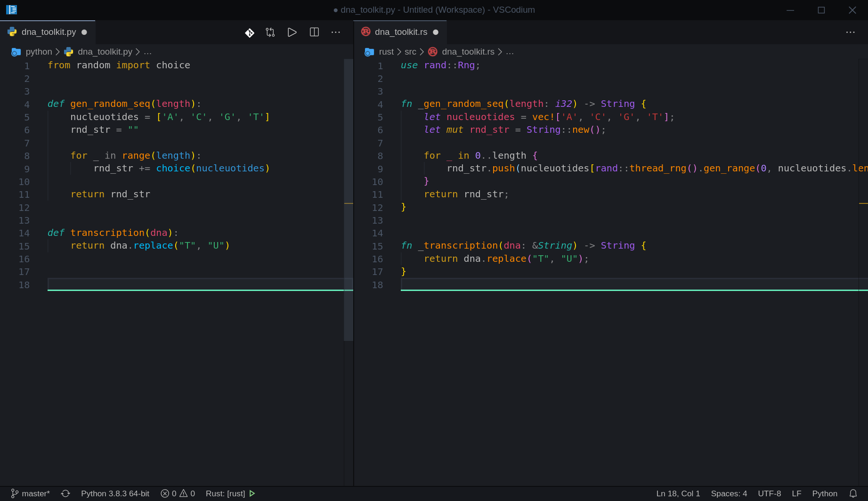The height and width of the screenshot is (501, 868).
Task: Maximize the VSCodium window
Action: point(821,10)
